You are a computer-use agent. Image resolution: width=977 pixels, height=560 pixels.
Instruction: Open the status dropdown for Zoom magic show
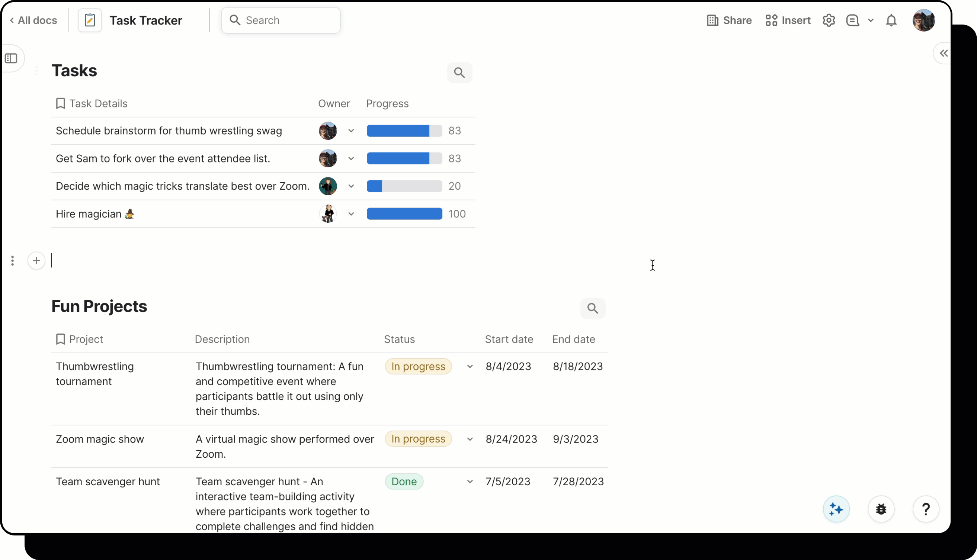[470, 438]
